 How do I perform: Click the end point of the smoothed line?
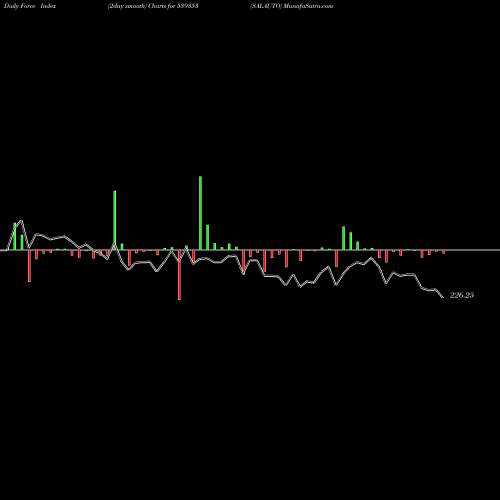(x=443, y=297)
